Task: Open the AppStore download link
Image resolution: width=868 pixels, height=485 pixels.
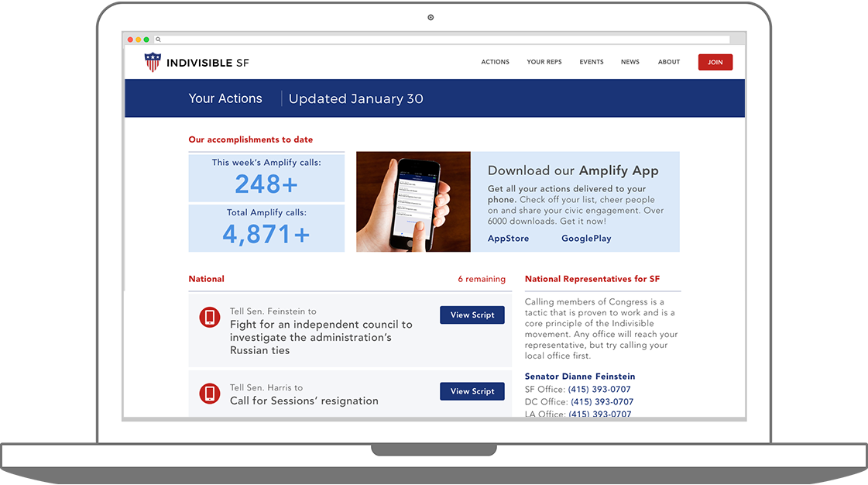Action: tap(508, 239)
